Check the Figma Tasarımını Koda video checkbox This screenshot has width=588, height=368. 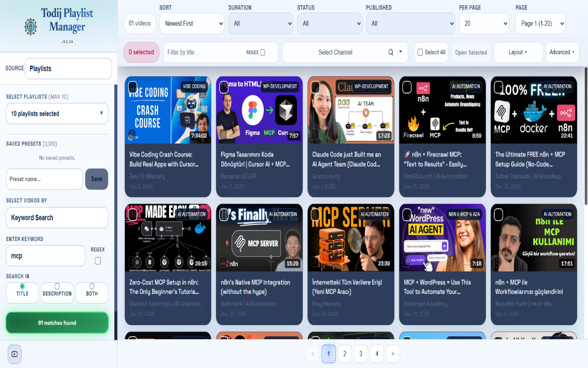pyautogui.click(x=224, y=87)
